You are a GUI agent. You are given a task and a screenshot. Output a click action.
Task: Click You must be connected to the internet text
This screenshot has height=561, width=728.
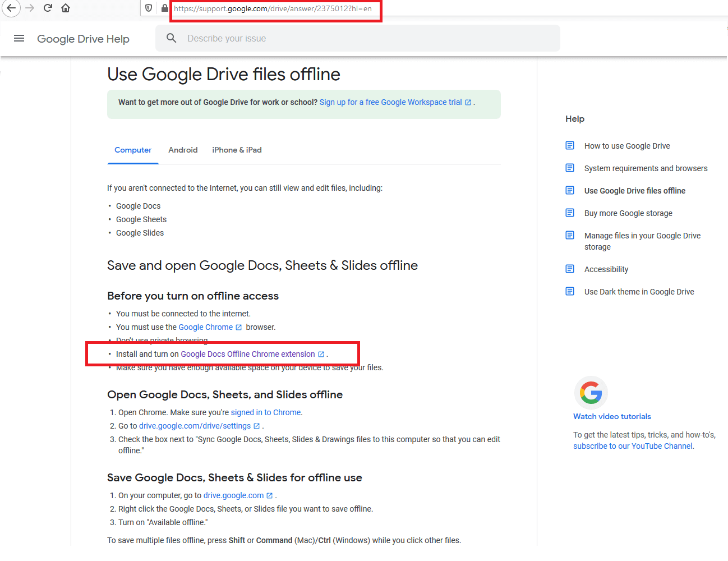[183, 314]
